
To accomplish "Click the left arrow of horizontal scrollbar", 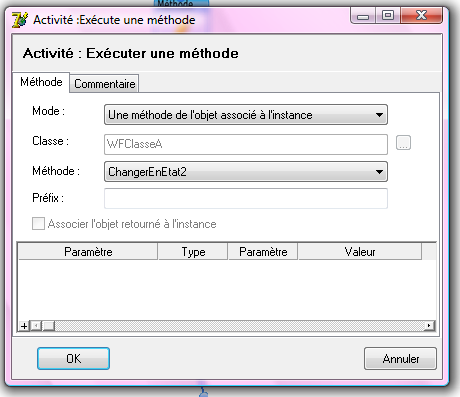I will point(37,326).
